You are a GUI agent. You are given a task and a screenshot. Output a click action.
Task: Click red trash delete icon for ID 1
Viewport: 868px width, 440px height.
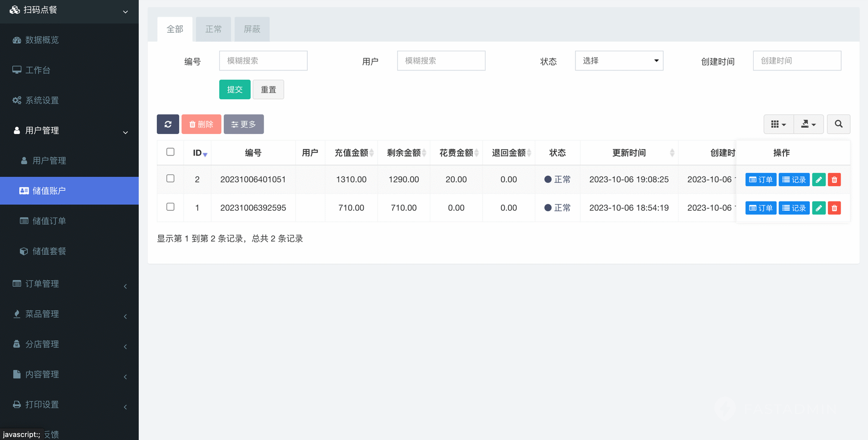[x=834, y=208]
